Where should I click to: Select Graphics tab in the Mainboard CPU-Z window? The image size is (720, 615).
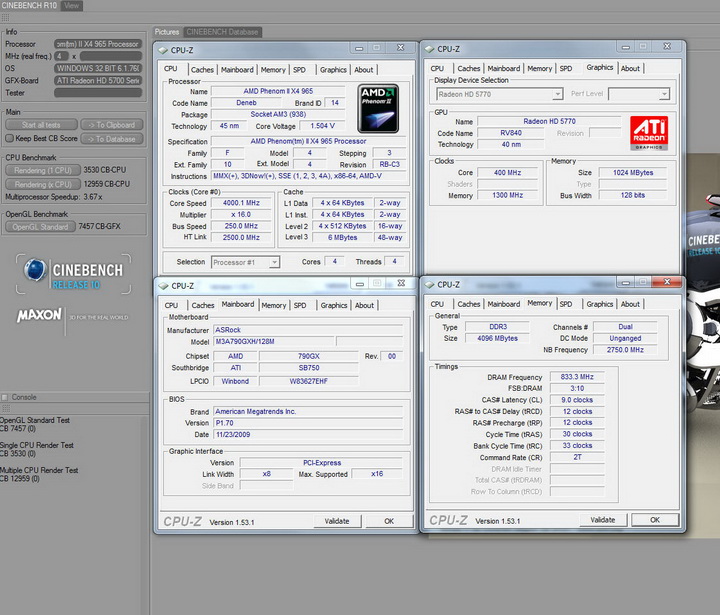[x=334, y=305]
